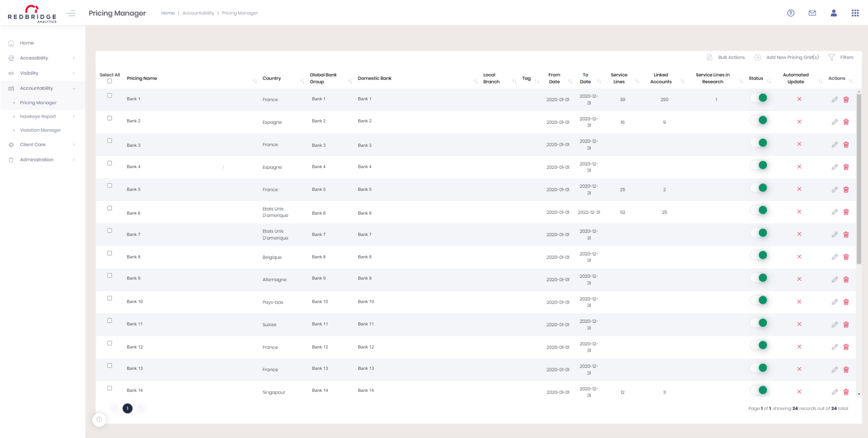Open the user profile icon
The image size is (868, 438).
click(x=834, y=13)
